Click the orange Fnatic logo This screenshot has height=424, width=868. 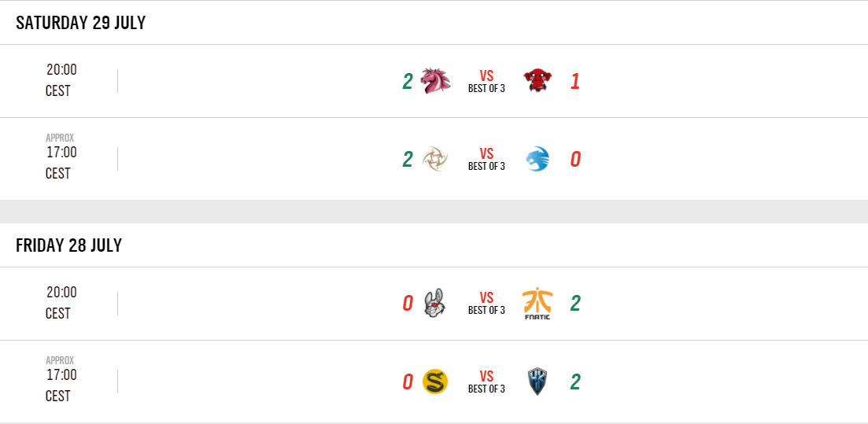pyautogui.click(x=537, y=304)
